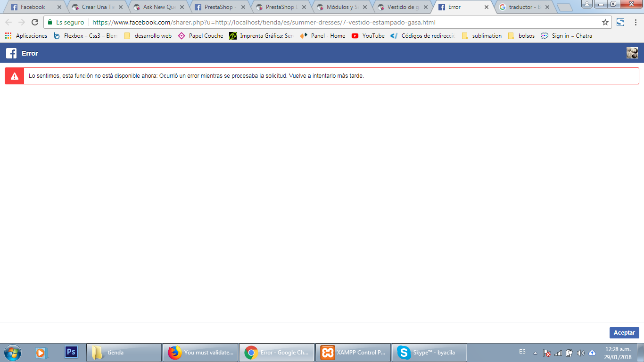
Task: Click the Aceptar button
Action: (624, 333)
